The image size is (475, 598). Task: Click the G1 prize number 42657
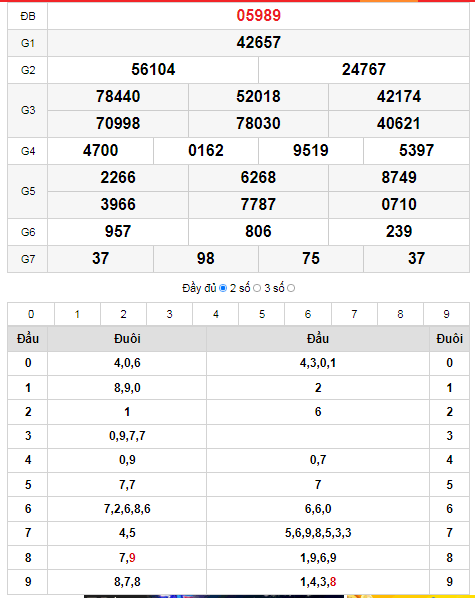click(259, 43)
